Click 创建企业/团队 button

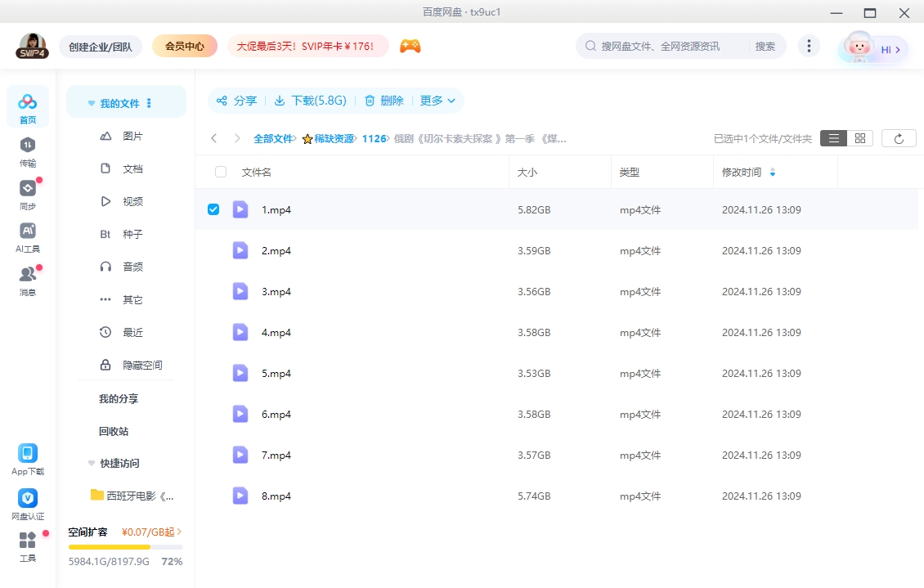pyautogui.click(x=101, y=47)
